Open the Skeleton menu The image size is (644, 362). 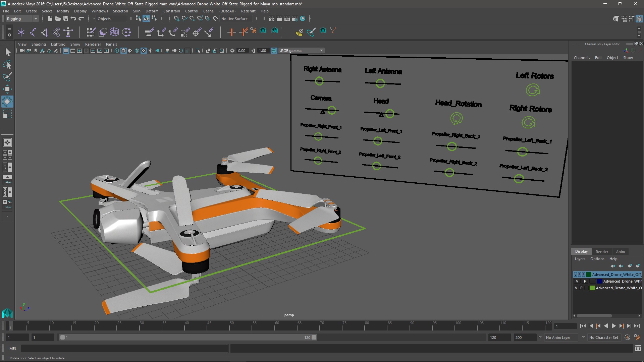(120, 11)
